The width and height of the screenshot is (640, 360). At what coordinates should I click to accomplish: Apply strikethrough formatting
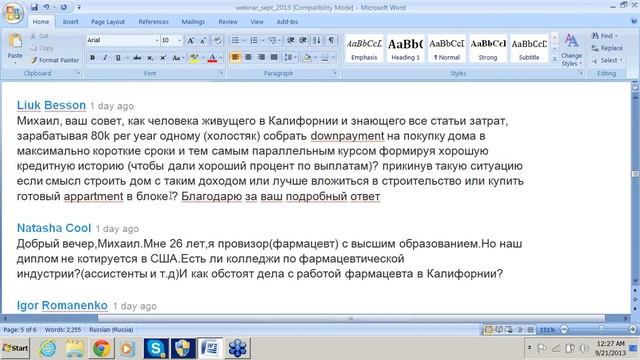point(137,58)
